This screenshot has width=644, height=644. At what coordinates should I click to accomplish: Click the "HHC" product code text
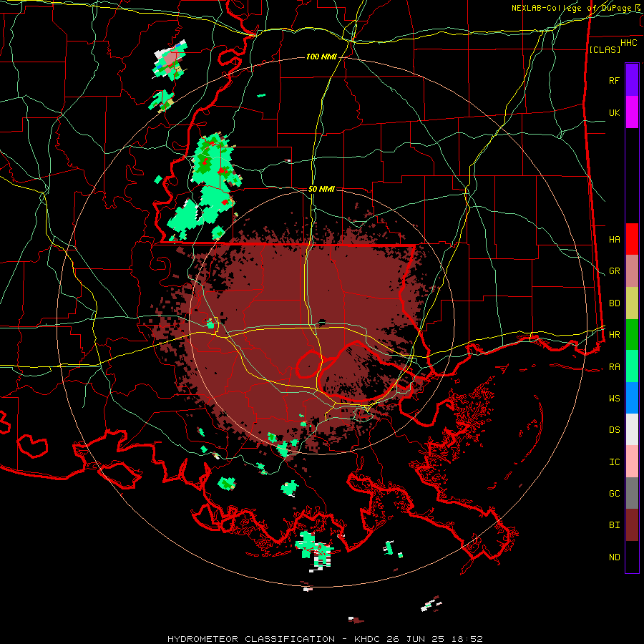629,43
